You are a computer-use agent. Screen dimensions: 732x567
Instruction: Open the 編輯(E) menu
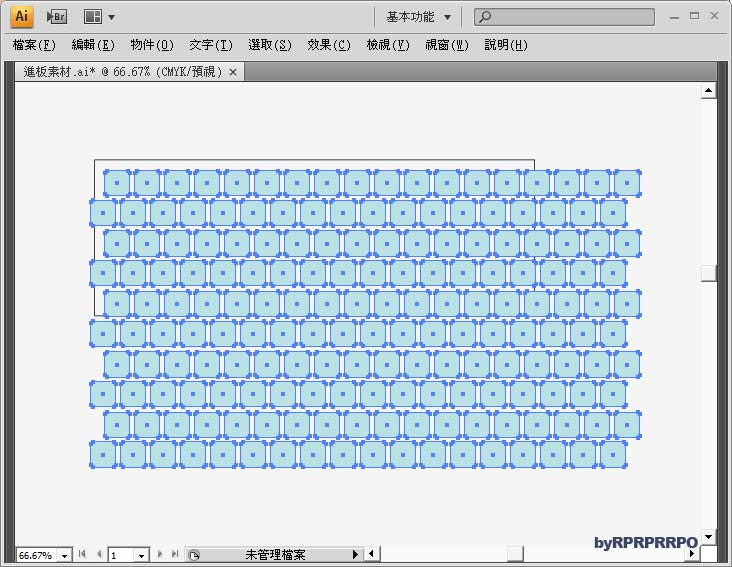click(92, 45)
